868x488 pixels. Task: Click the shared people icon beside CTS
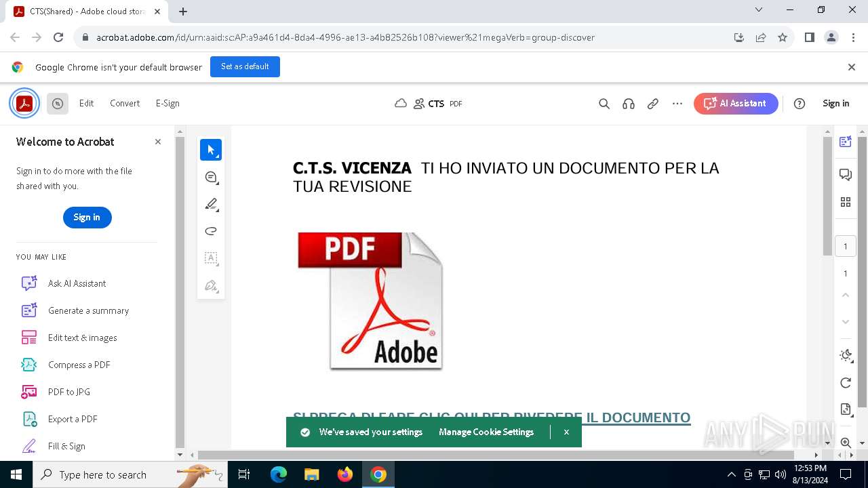pyautogui.click(x=419, y=104)
